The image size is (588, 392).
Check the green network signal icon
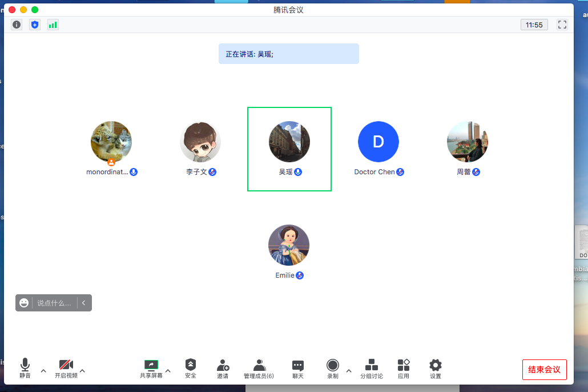(53, 25)
